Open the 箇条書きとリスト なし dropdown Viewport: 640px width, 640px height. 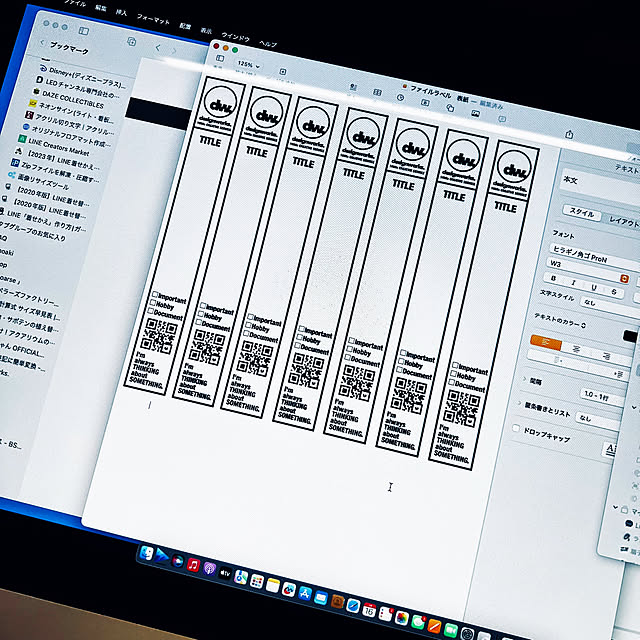598,421
